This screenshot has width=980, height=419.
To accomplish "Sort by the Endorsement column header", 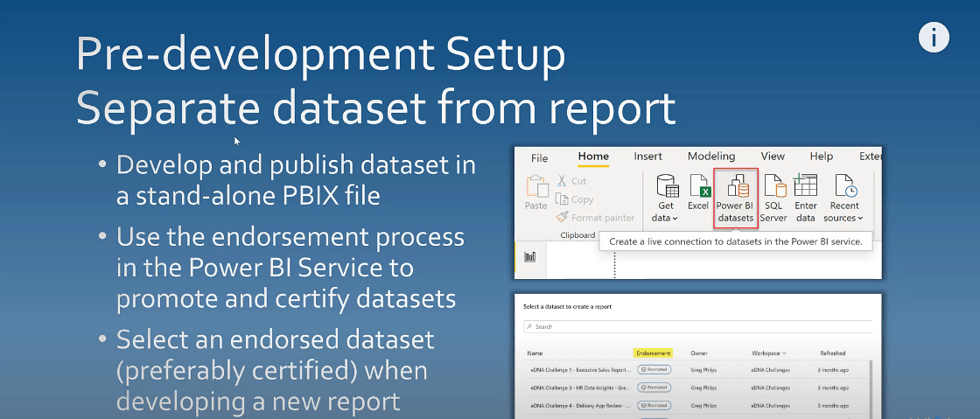I will coord(653,353).
